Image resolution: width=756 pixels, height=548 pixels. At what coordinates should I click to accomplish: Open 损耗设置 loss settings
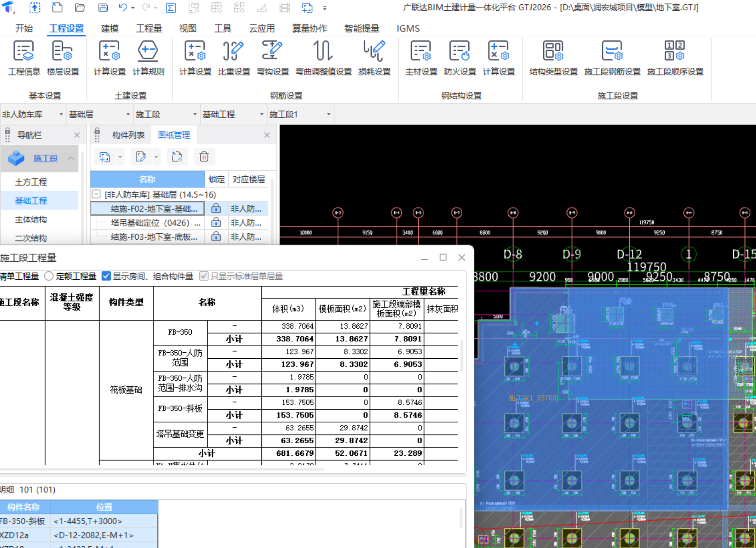(374, 58)
